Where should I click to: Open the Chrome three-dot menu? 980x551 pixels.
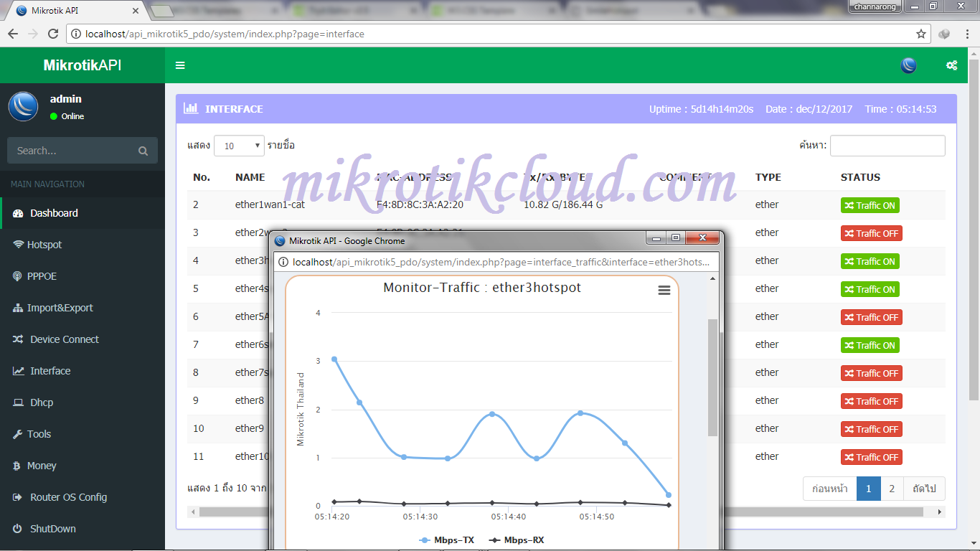click(966, 34)
